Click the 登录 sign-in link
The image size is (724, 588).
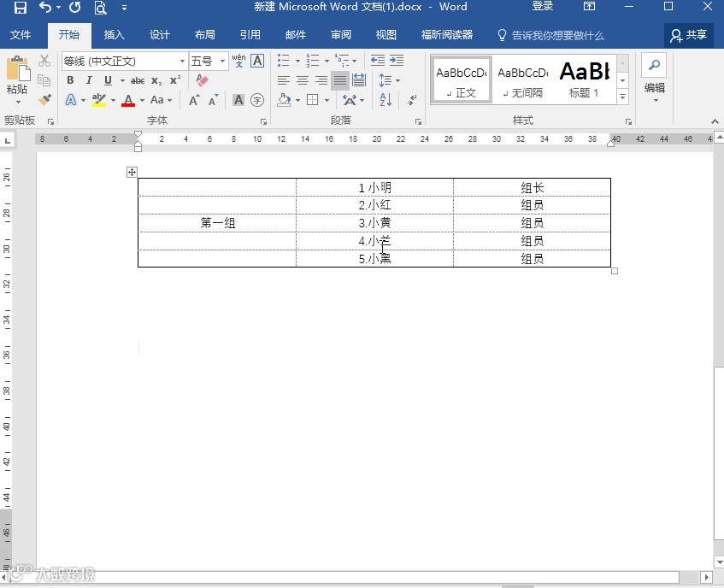(x=543, y=7)
